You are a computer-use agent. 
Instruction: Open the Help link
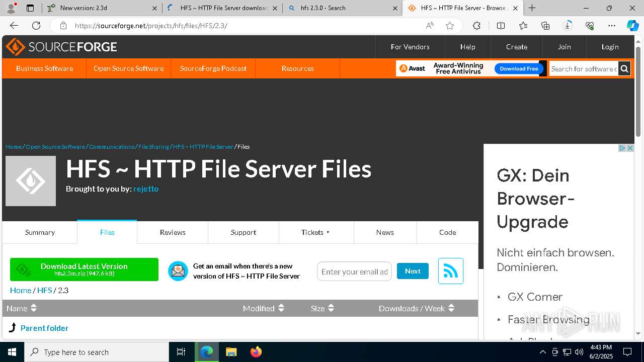[467, 47]
